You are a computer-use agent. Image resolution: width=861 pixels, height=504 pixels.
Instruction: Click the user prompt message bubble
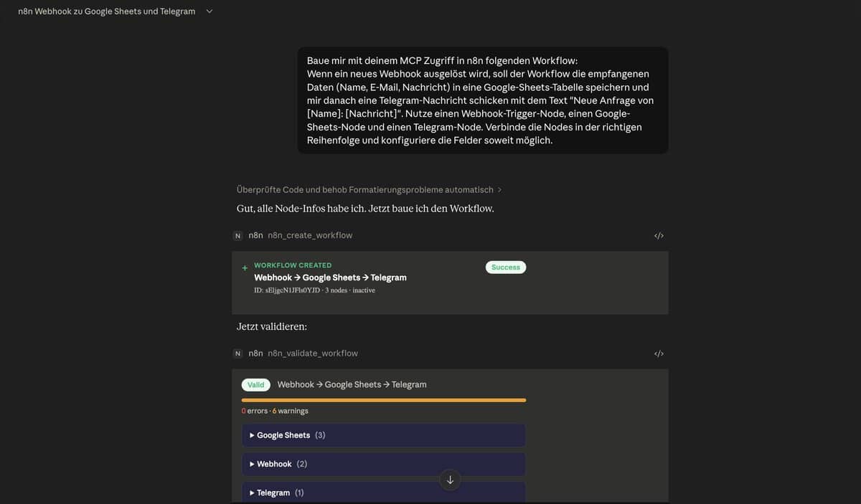pyautogui.click(x=483, y=100)
